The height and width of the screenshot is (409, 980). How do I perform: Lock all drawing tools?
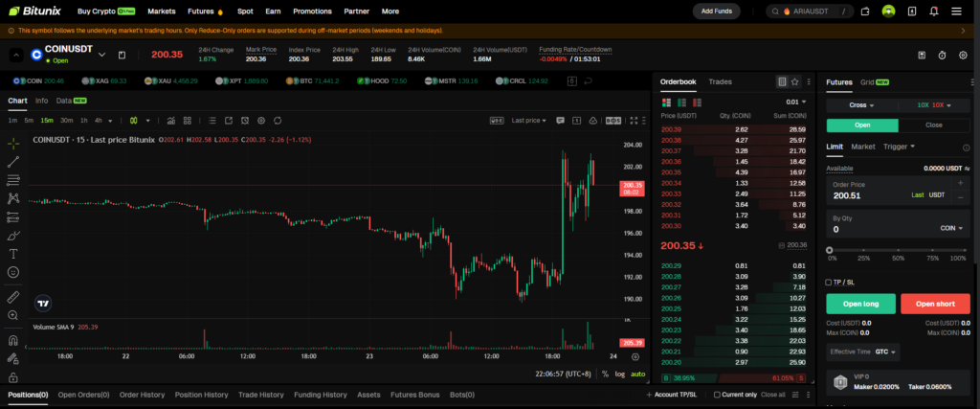(12, 377)
